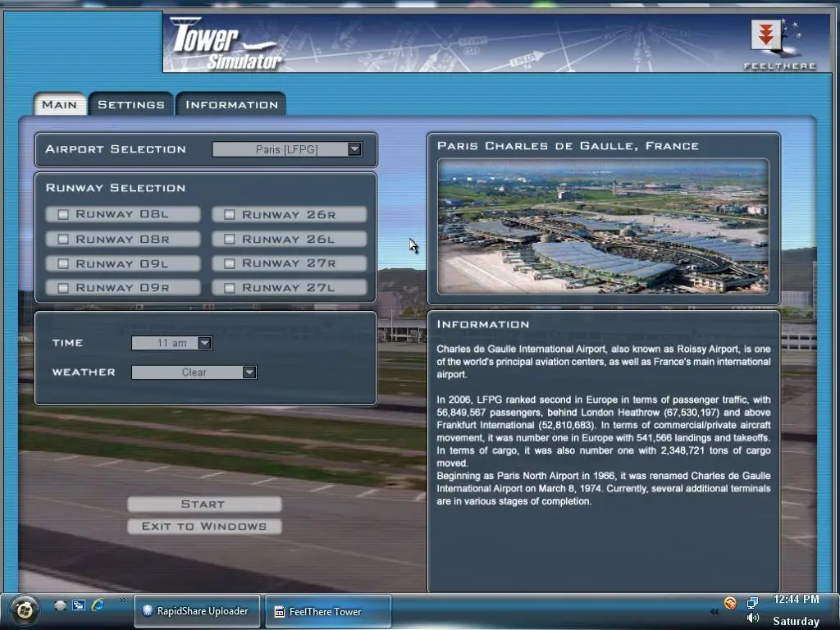This screenshot has width=840, height=630.
Task: Open the volume speaker tray icon
Action: [x=753, y=619]
